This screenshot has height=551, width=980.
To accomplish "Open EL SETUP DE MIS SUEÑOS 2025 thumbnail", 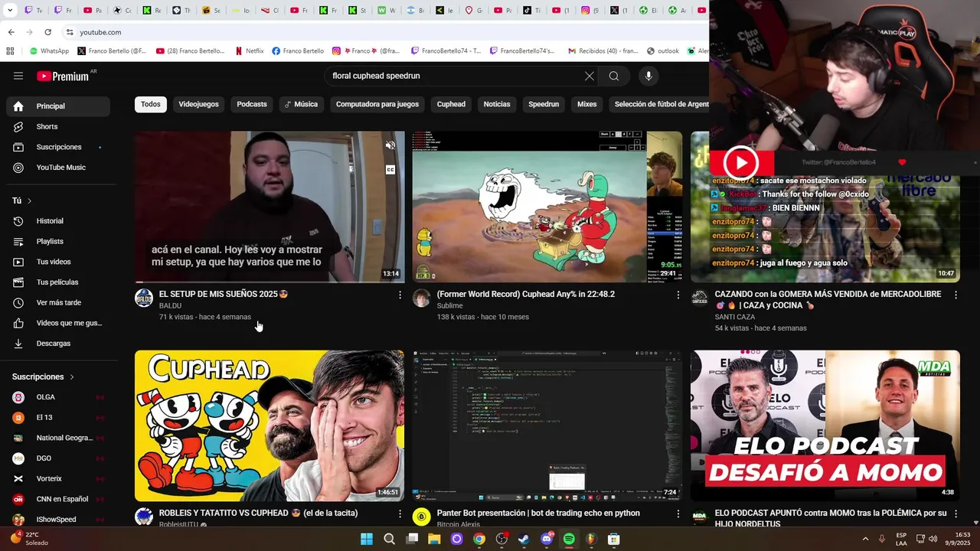I will click(269, 207).
